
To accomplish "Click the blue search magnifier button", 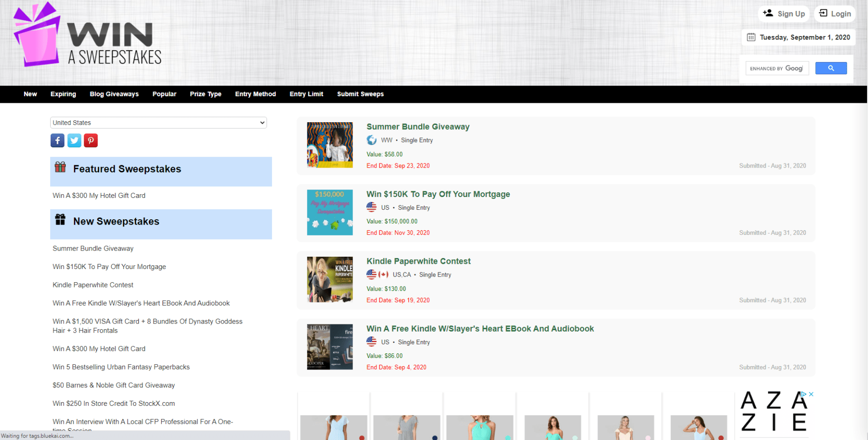I will (831, 69).
